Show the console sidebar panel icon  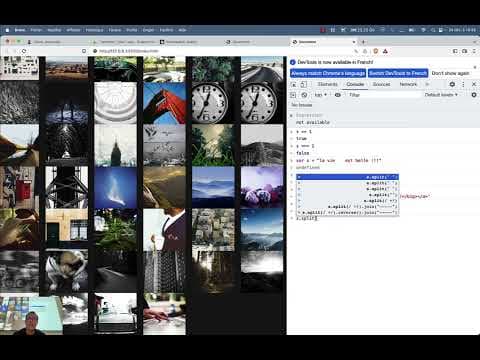pyautogui.click(x=293, y=95)
